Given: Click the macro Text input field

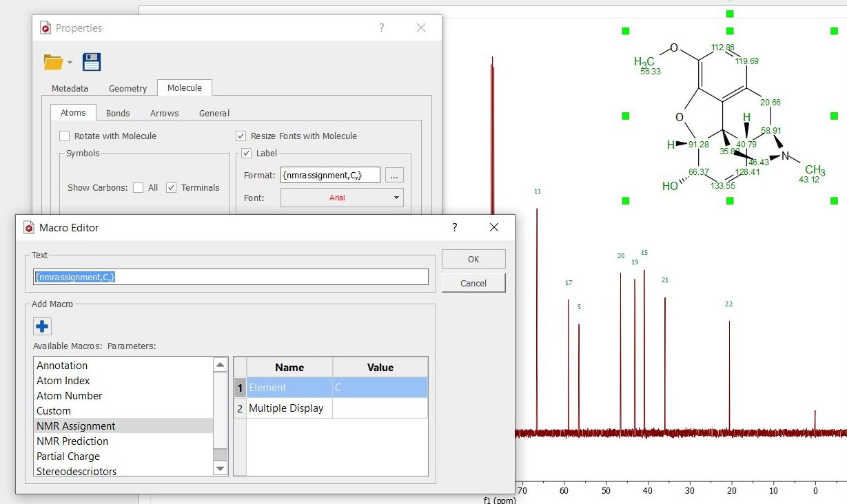Looking at the screenshot, I should (x=231, y=277).
